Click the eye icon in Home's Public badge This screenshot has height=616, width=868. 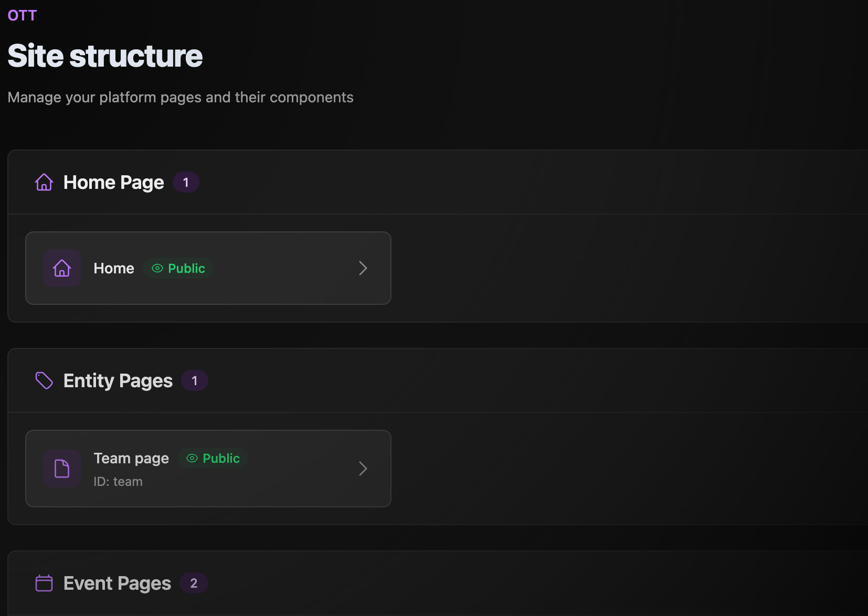pyautogui.click(x=157, y=268)
